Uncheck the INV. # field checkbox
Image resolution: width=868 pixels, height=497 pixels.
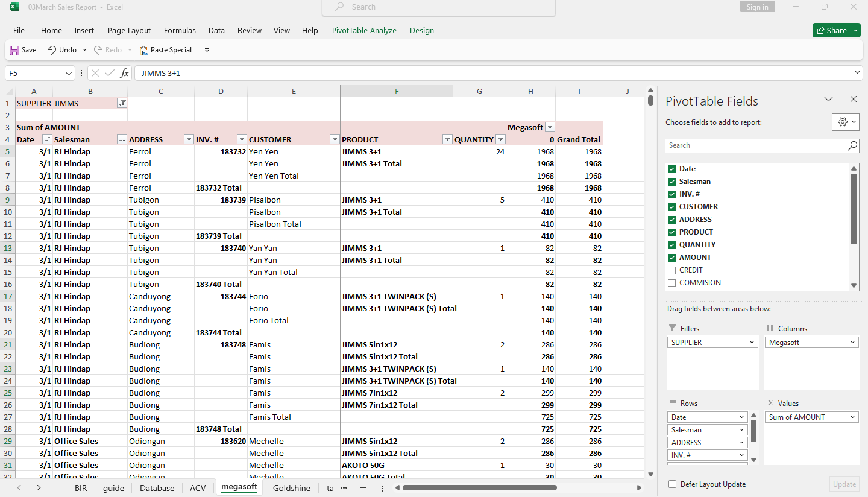(671, 194)
